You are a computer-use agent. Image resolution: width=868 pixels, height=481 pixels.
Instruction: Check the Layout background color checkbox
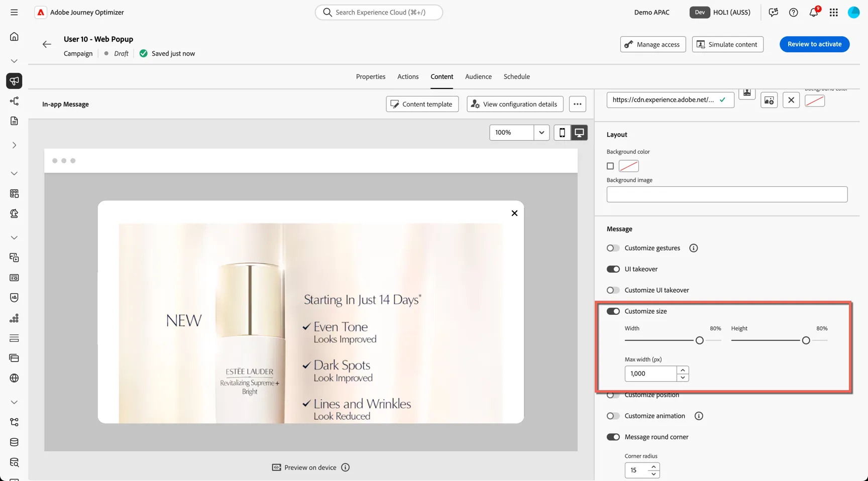(610, 166)
